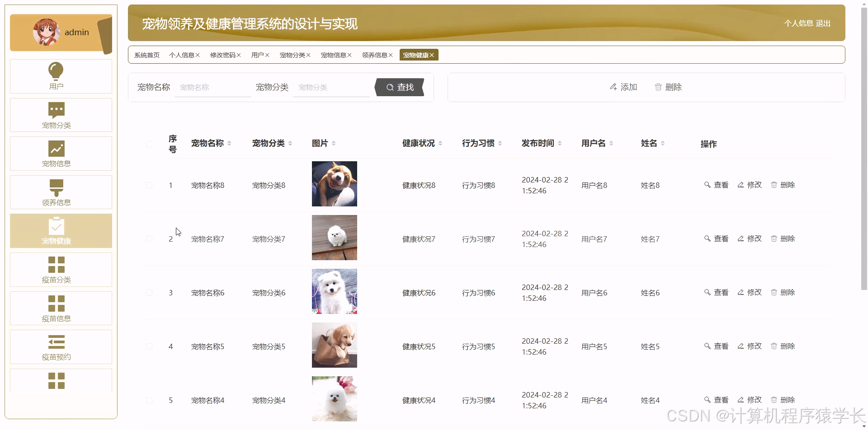Click 查看 magnifier icon for 宠物名称7
The height and width of the screenshot is (430, 868).
click(708, 238)
